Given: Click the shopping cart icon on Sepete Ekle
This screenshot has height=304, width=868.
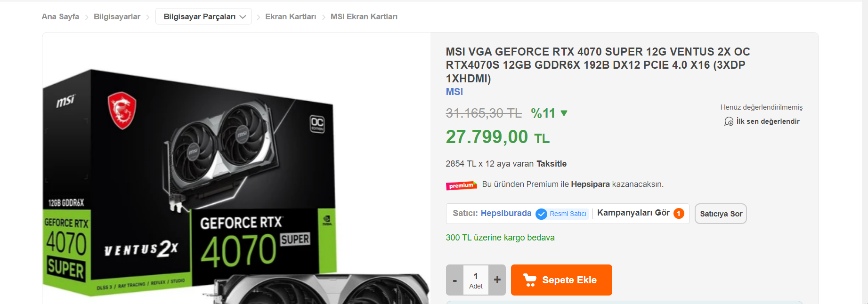Looking at the screenshot, I should click(x=530, y=280).
